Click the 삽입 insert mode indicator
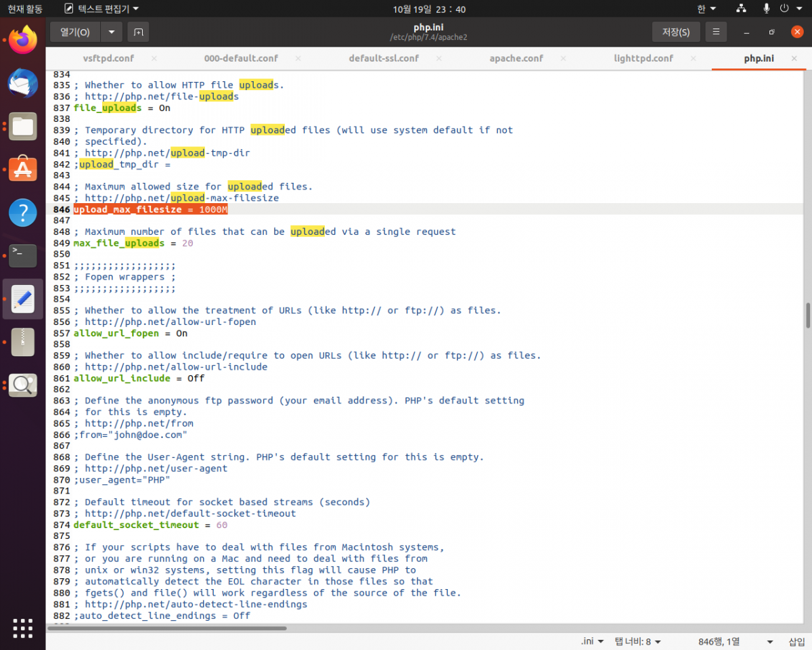 (x=796, y=641)
